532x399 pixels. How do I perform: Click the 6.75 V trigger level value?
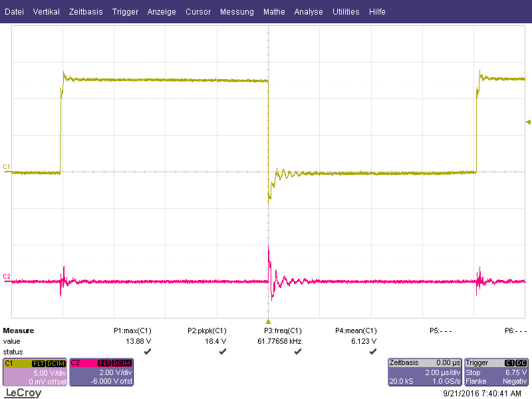(516, 372)
